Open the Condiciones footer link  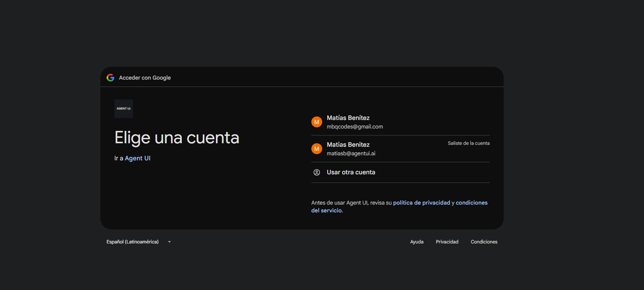(x=484, y=242)
